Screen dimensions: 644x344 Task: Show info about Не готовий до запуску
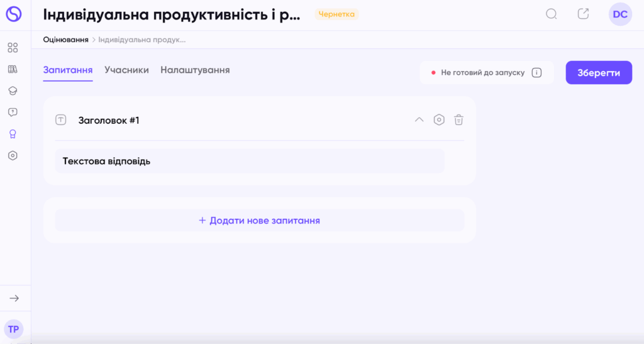(536, 72)
